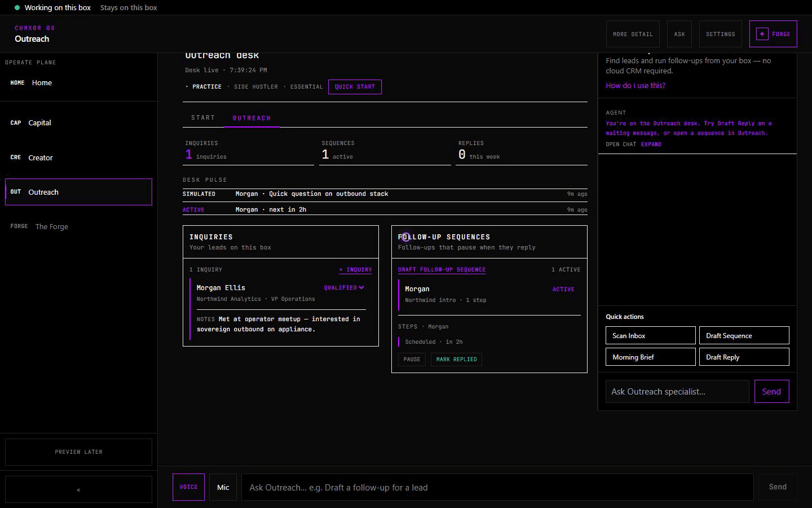Click the 'Scheduled · in 2h' step
Image resolution: width=812 pixels, height=508 pixels.
pyautogui.click(x=434, y=342)
